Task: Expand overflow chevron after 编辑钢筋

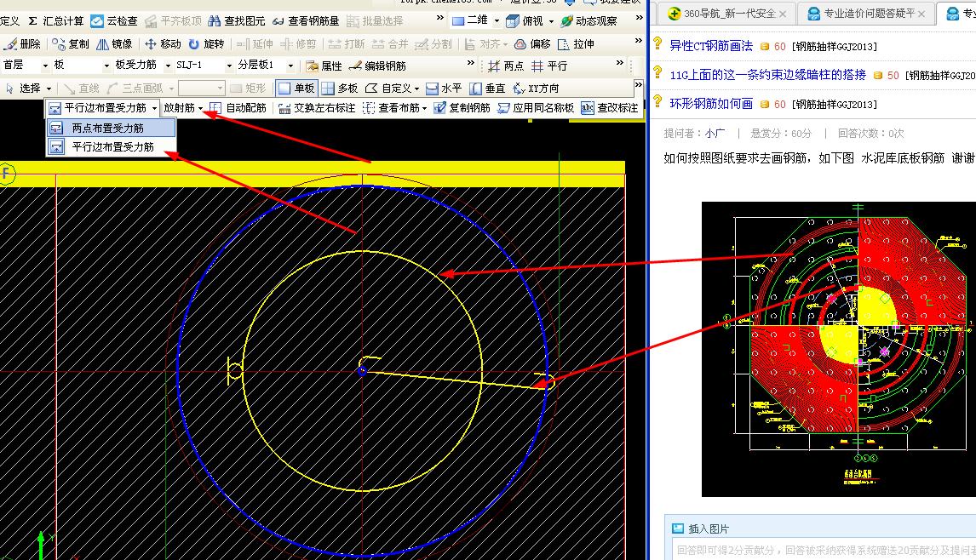Action: [471, 63]
